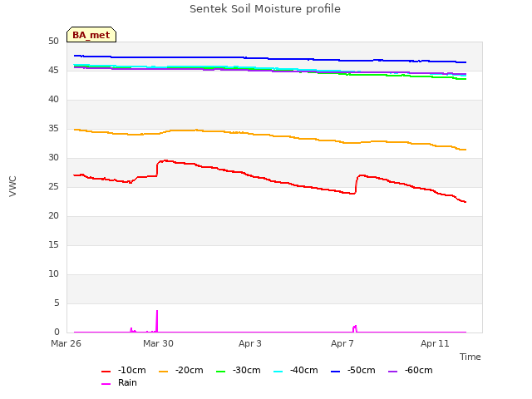Click the blue -50cm legend color marker
Screen dimensions: 532x399
point(336,372)
